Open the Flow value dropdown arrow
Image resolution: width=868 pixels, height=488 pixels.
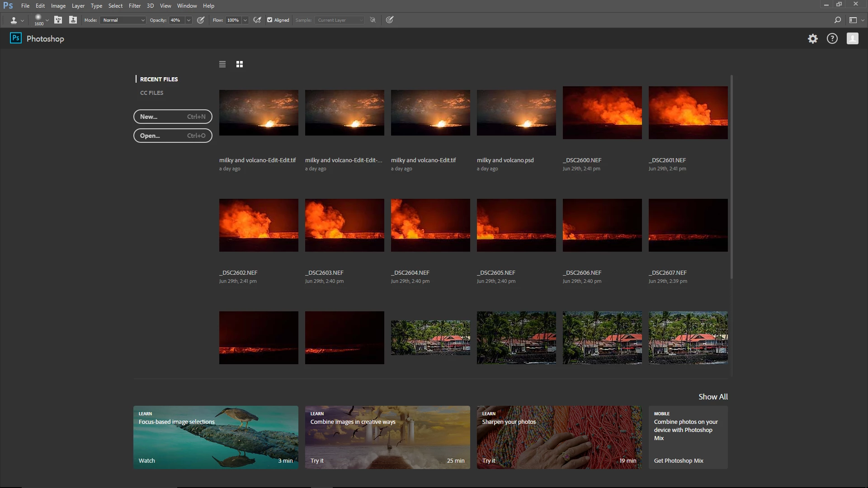tap(245, 20)
